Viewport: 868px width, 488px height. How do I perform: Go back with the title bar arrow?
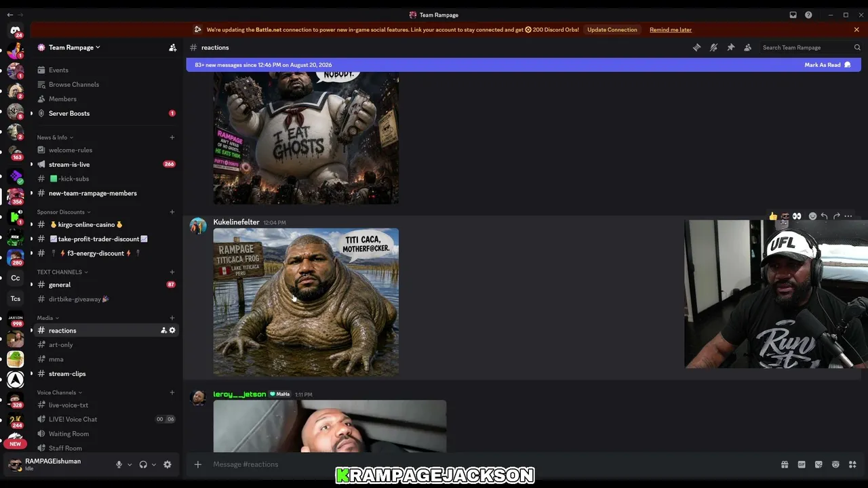point(9,15)
